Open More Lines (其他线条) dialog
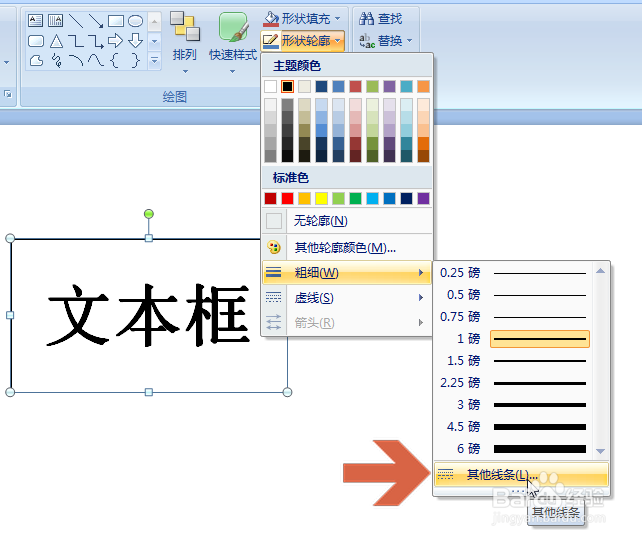 [x=521, y=474]
